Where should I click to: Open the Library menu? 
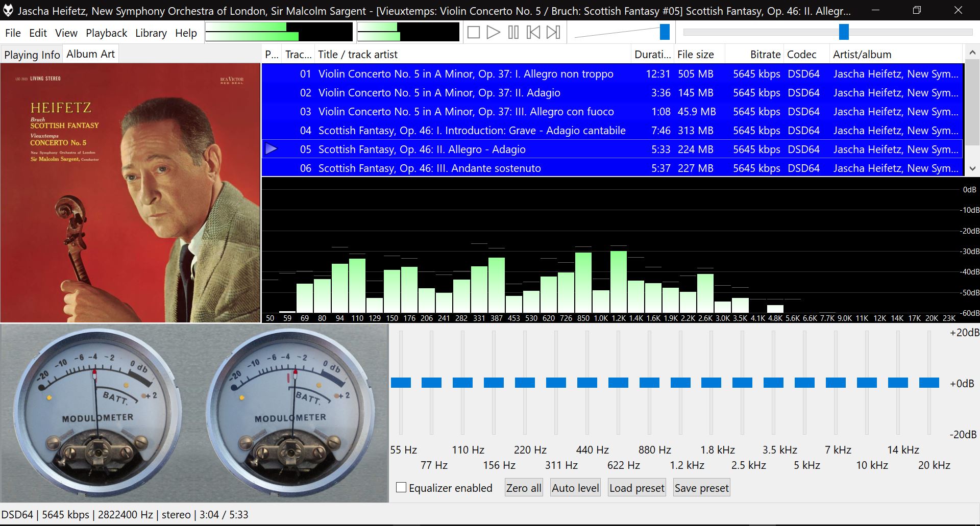click(151, 33)
